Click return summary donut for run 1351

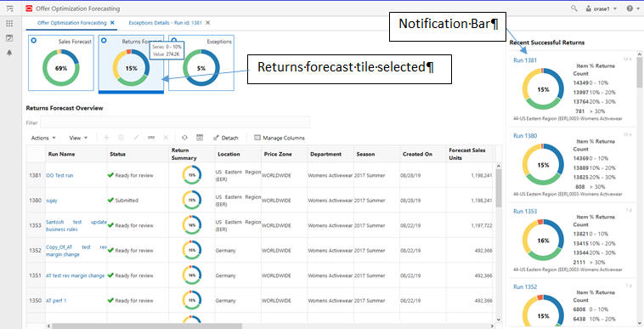click(x=192, y=275)
